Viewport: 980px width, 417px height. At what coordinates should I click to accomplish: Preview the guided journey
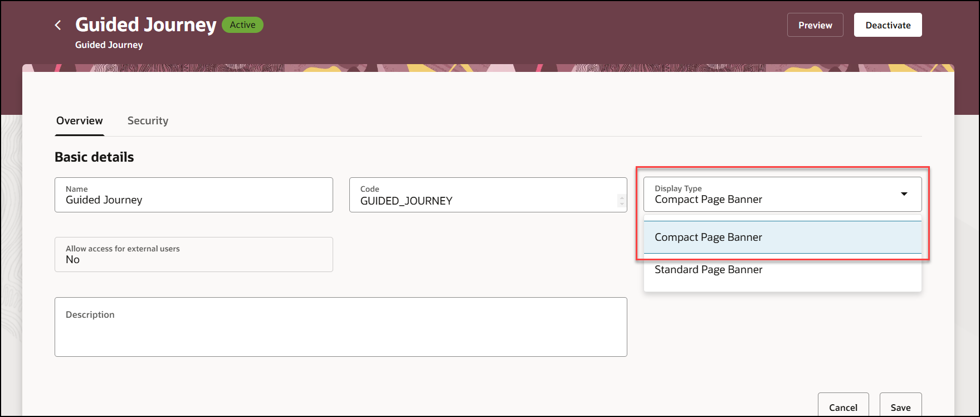pyautogui.click(x=815, y=25)
